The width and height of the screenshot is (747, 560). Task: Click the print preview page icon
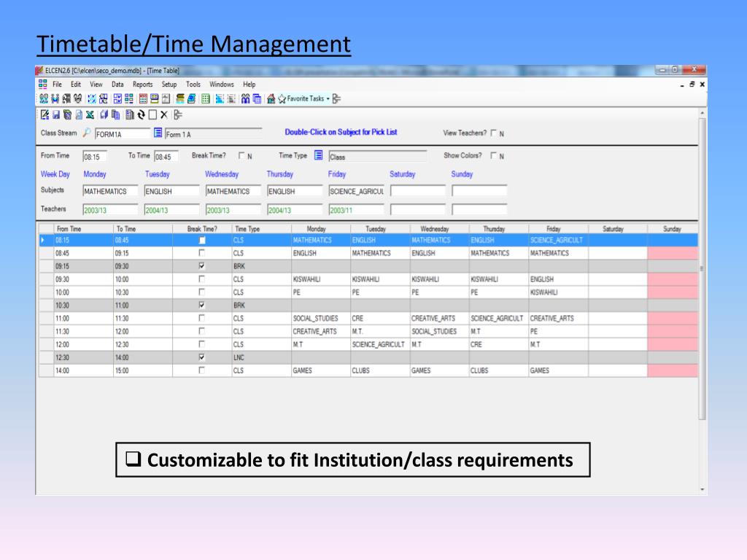point(79,114)
